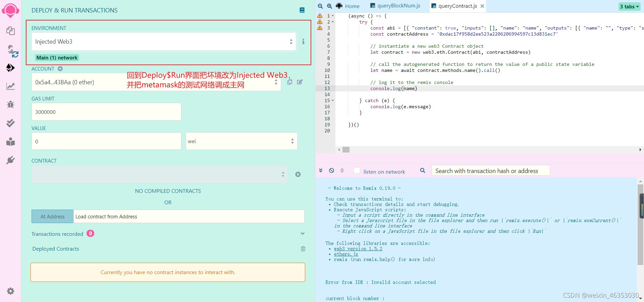Open the Environment dropdown showing Injected Web3
Image resolution: width=644 pixels, height=302 pixels.
(164, 42)
